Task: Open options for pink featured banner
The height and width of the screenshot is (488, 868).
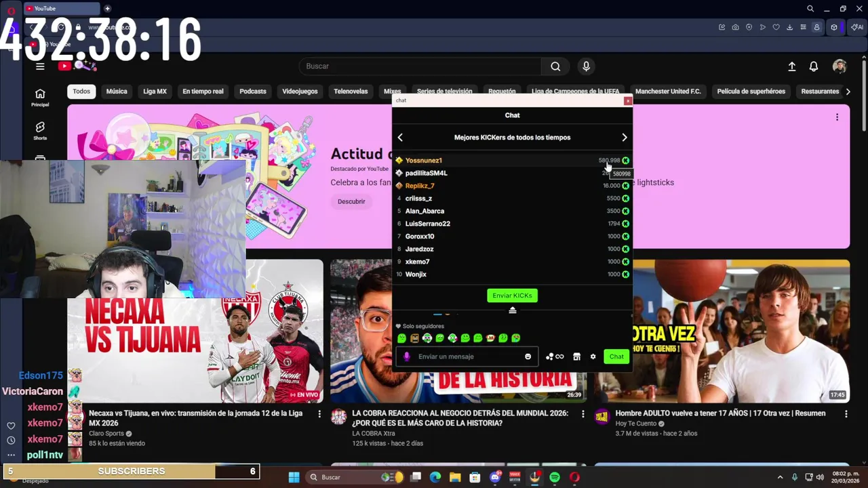Action: [837, 117]
